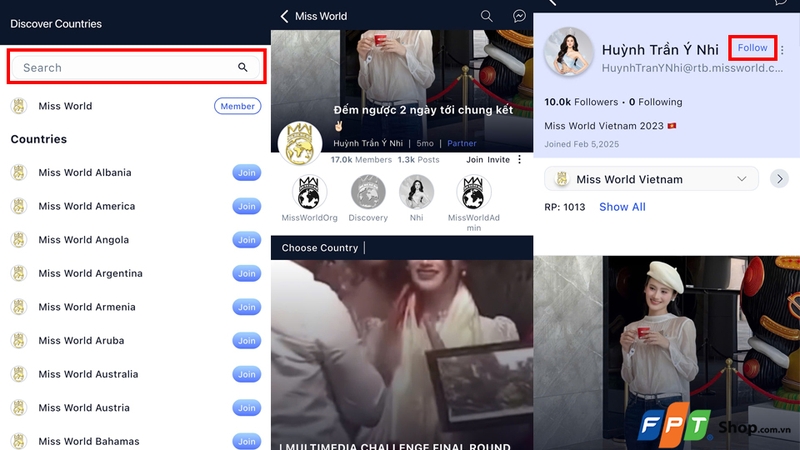The image size is (800, 450).
Task: Select the Choose Country tab
Action: (320, 248)
